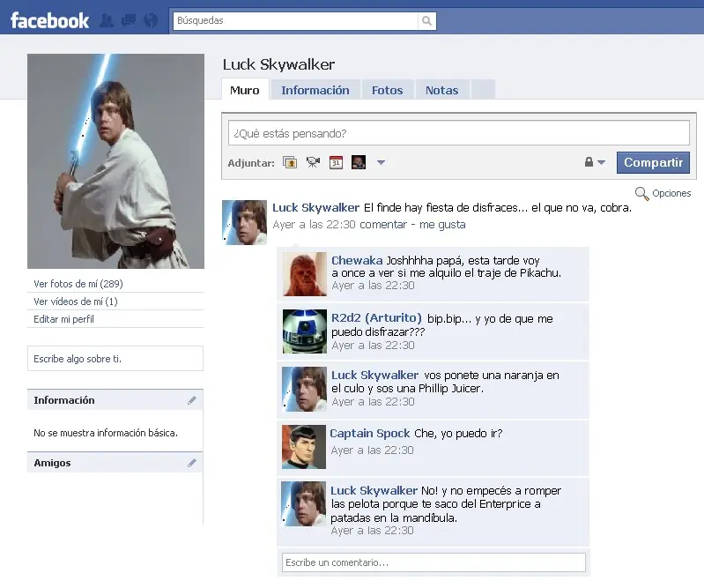Edit Información section with pencil icon
The height and width of the screenshot is (588, 704).
(x=192, y=400)
